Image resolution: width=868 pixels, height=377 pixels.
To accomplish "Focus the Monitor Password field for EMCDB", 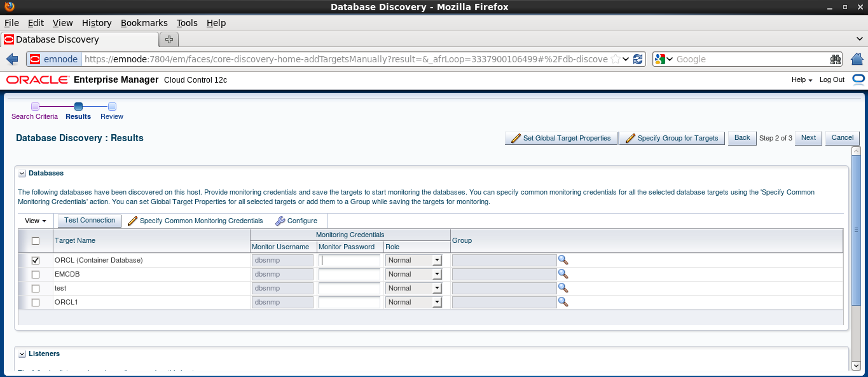I will pyautogui.click(x=349, y=274).
